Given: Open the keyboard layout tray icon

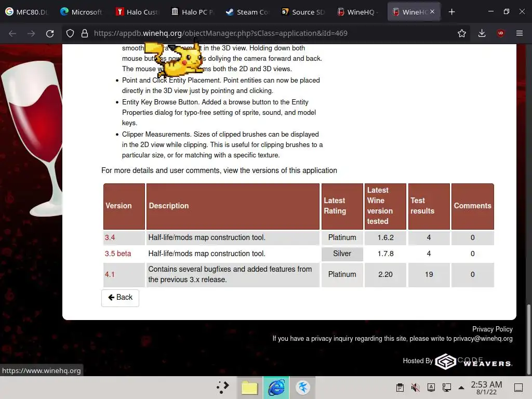Looking at the screenshot, I should pyautogui.click(x=431, y=388).
